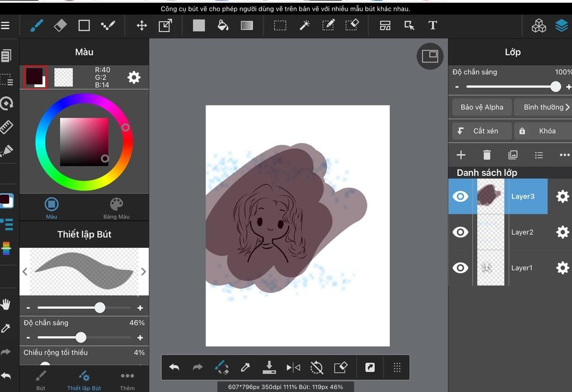This screenshot has height=392, width=572.
Task: Increase brush size with the plus button
Action: 140,308
